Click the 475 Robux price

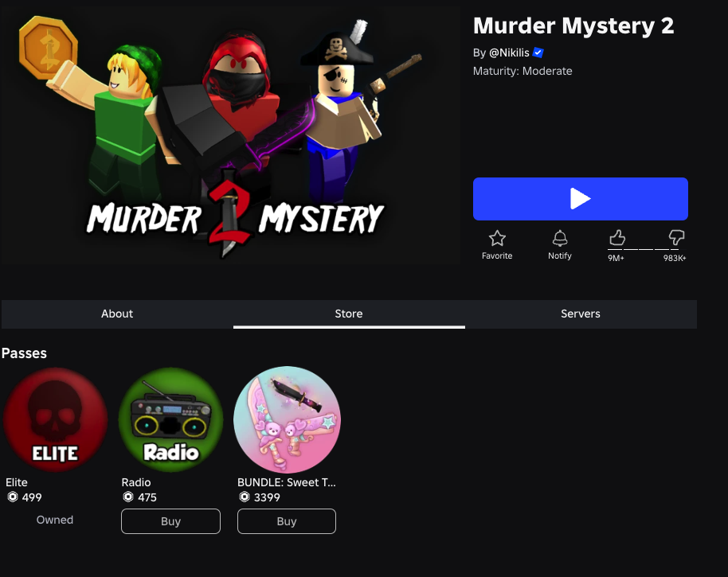tap(147, 497)
